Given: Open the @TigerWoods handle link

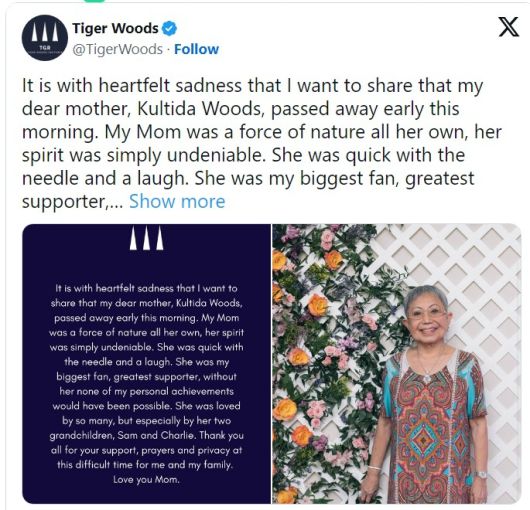Looking at the screenshot, I should [x=118, y=49].
